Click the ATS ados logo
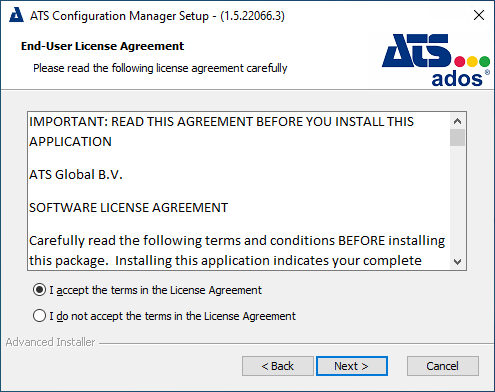The width and height of the screenshot is (495, 392). [x=436, y=60]
